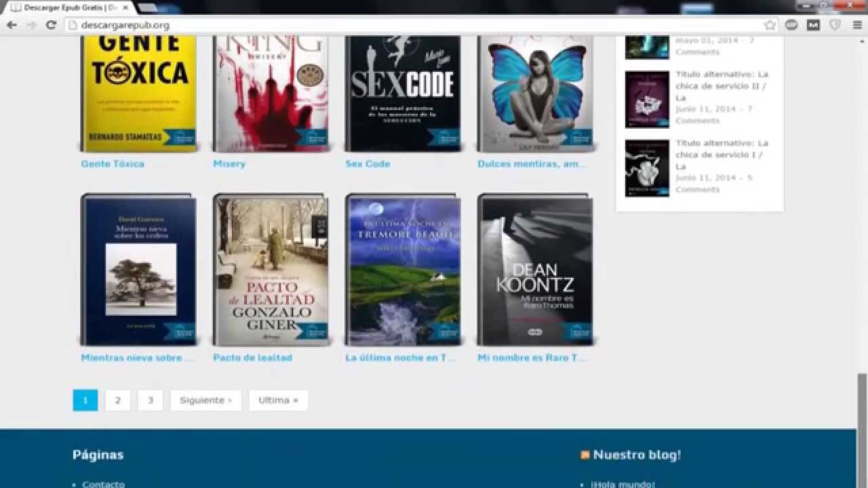Click the dark square extension icon

(x=814, y=25)
